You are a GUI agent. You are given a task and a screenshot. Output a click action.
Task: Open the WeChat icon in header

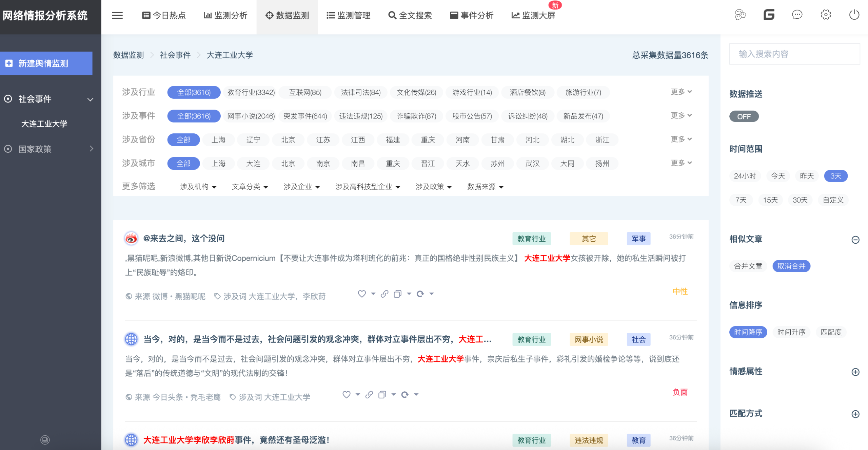[x=740, y=15]
